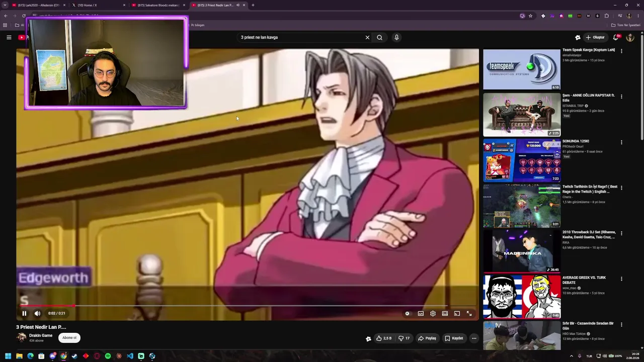Launch Spotify from the taskbar
Viewport: 644px width, 362px height.
click(108, 356)
